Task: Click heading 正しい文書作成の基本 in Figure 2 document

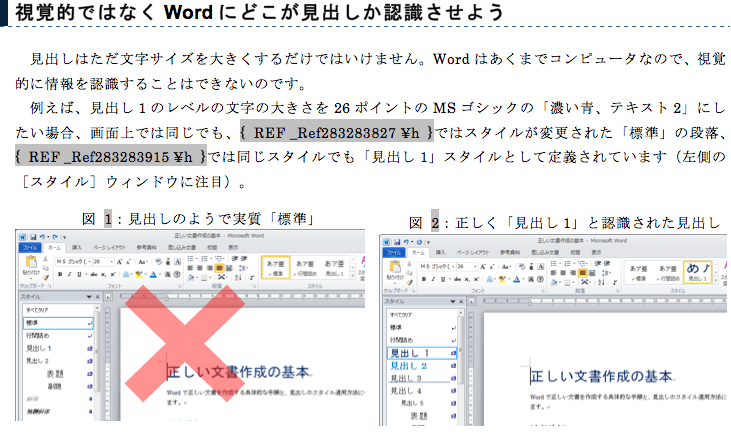Action: point(601,376)
